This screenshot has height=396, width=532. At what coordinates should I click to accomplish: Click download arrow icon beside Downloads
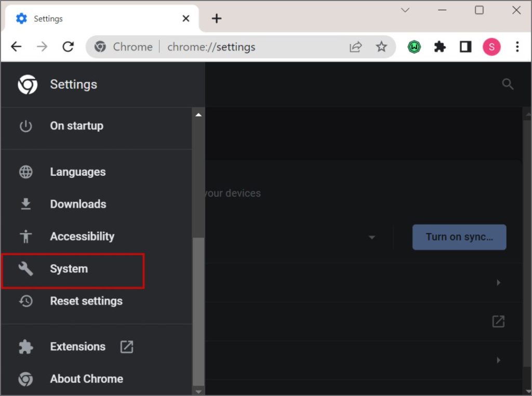pyautogui.click(x=26, y=204)
